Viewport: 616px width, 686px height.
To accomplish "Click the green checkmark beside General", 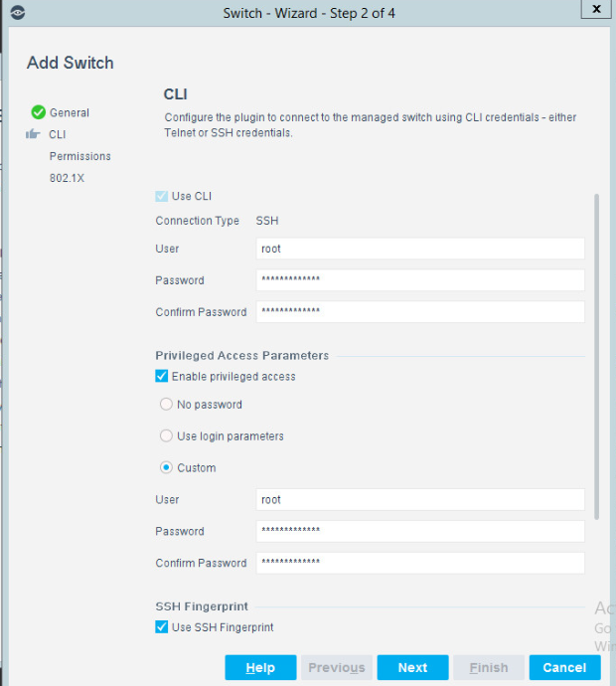I will tap(39, 112).
